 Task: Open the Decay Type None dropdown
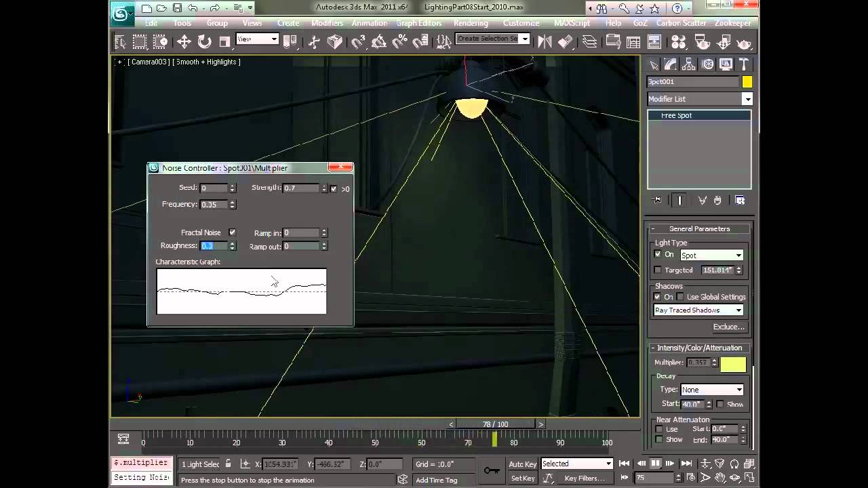tap(712, 390)
